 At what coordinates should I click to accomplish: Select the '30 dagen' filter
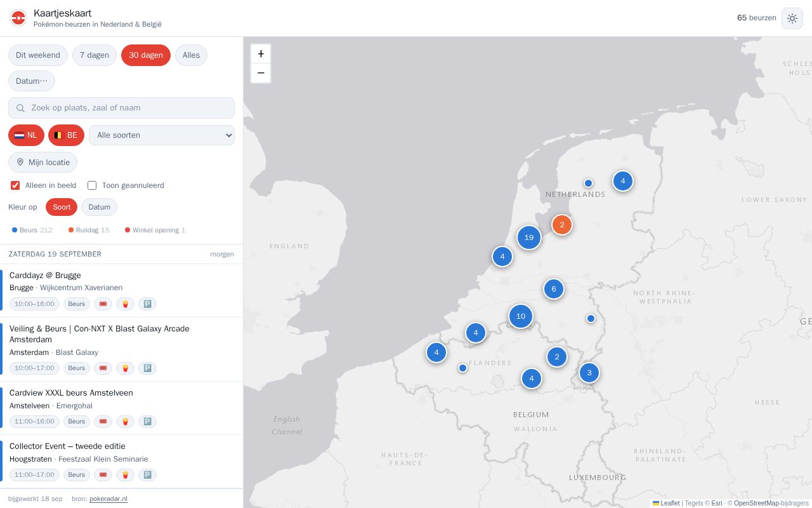[x=146, y=55]
